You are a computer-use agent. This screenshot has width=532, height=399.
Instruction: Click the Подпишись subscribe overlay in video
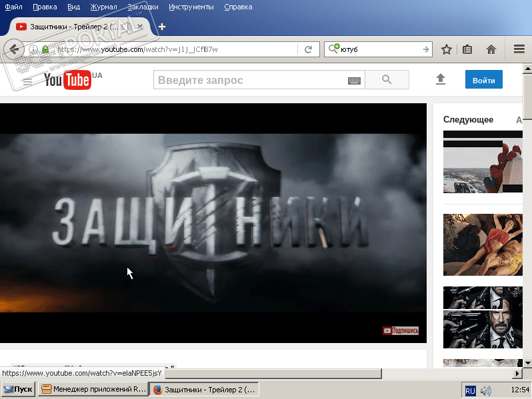[x=401, y=330]
